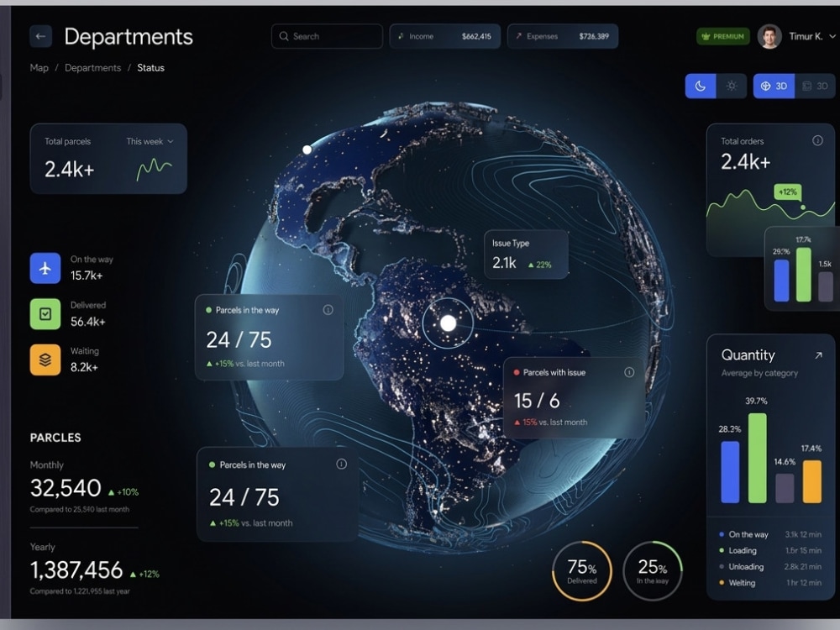Click the green 39.7% bar in Quantity chart
This screenshot has width=840, height=630.
click(757, 458)
